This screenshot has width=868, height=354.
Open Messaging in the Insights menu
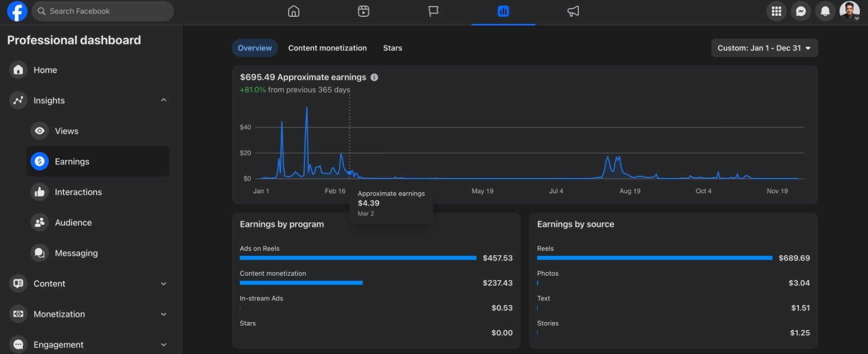coord(98,253)
